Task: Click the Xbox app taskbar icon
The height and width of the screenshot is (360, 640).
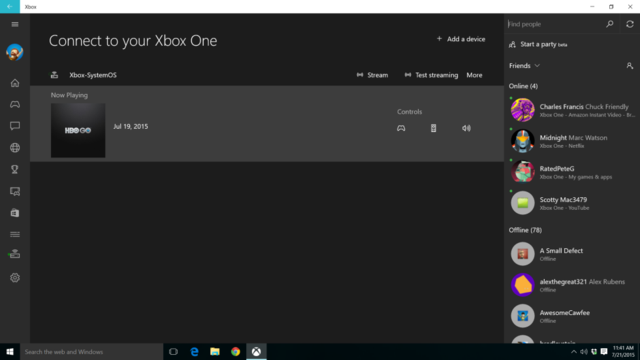Action: point(256,351)
